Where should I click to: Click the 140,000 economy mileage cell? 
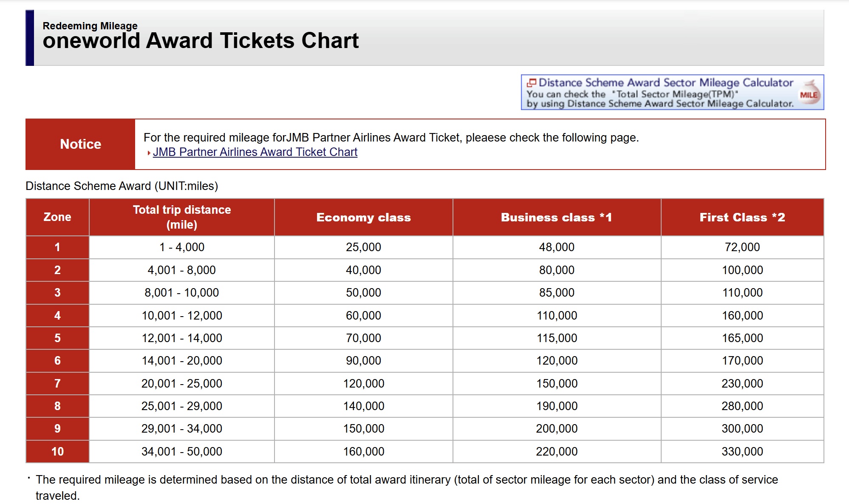click(364, 406)
